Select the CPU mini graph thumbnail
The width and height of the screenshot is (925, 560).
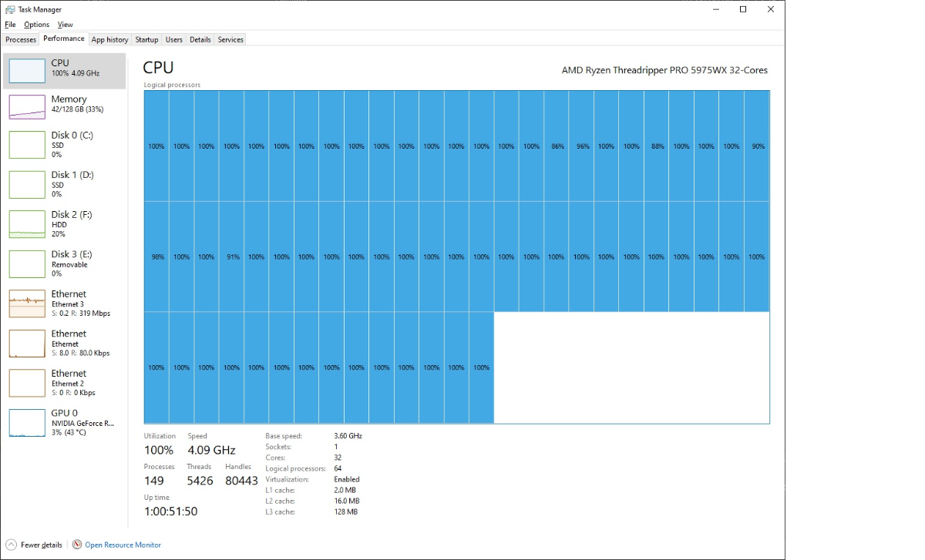pyautogui.click(x=27, y=71)
